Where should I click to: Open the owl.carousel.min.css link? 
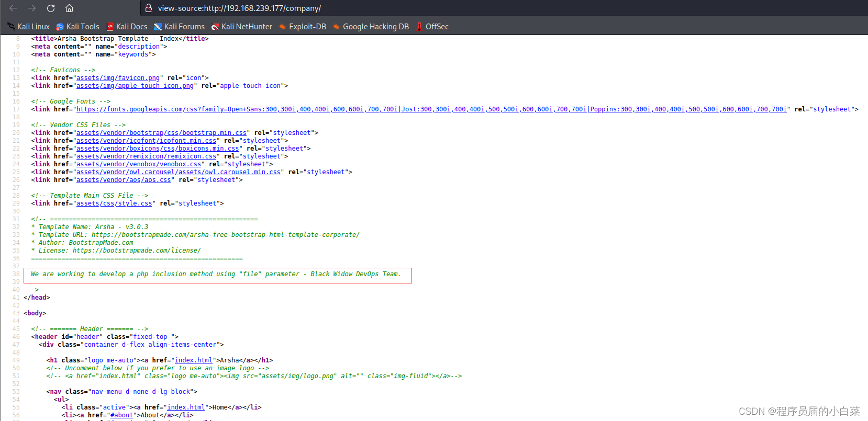(x=179, y=172)
